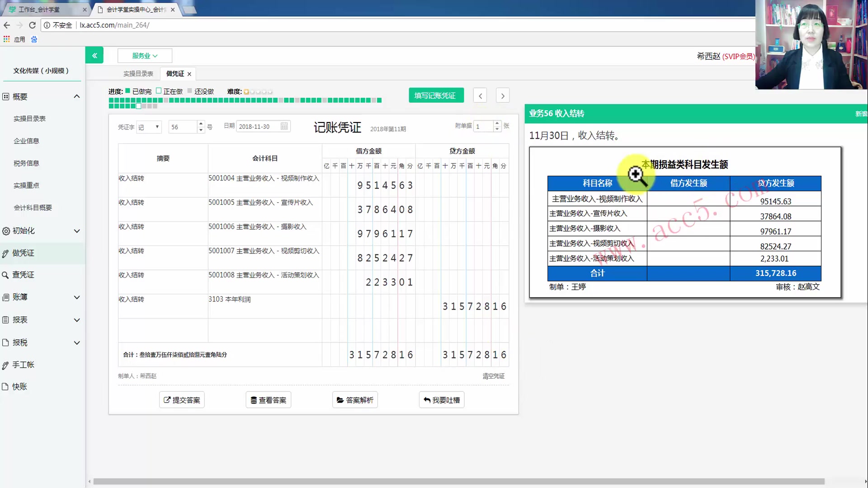Click 查看答案 button
Image resolution: width=868 pixels, height=488 pixels.
(269, 400)
